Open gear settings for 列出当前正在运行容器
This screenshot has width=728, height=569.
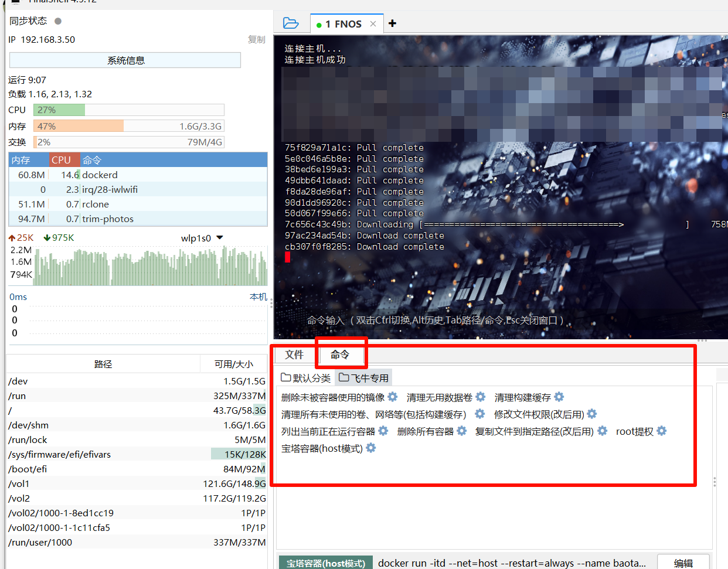coord(383,431)
